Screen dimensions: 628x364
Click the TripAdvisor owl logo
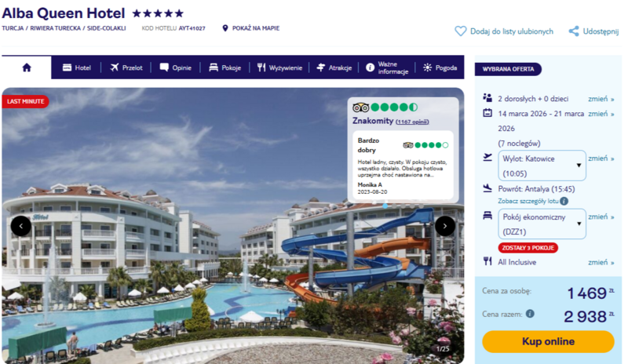click(x=360, y=107)
